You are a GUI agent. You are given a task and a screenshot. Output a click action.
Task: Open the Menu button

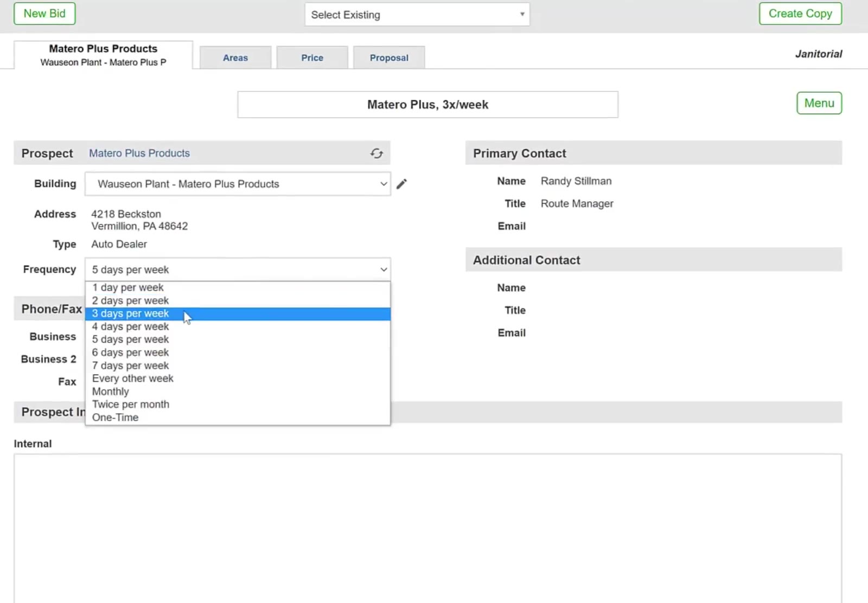click(819, 103)
